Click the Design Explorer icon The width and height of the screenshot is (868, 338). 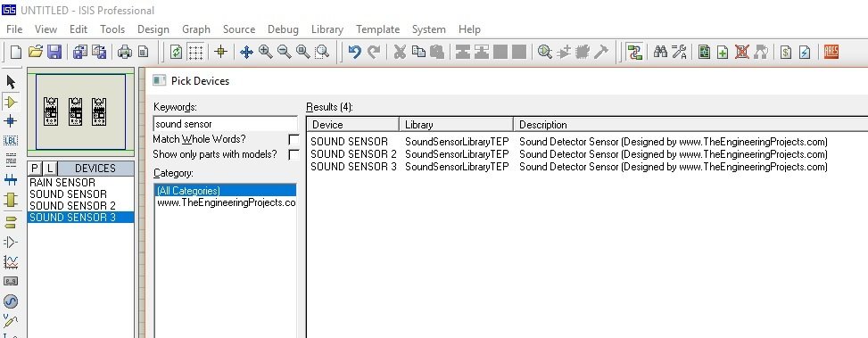704,52
